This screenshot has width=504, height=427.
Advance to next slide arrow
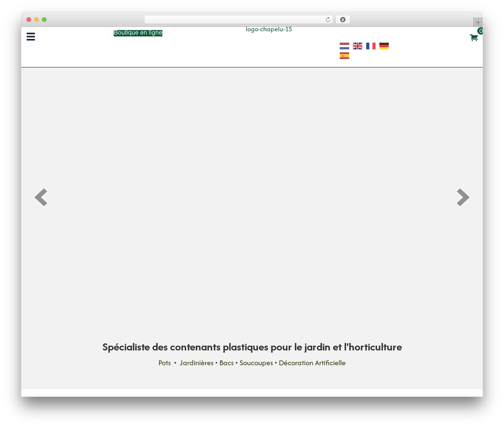coord(463,197)
